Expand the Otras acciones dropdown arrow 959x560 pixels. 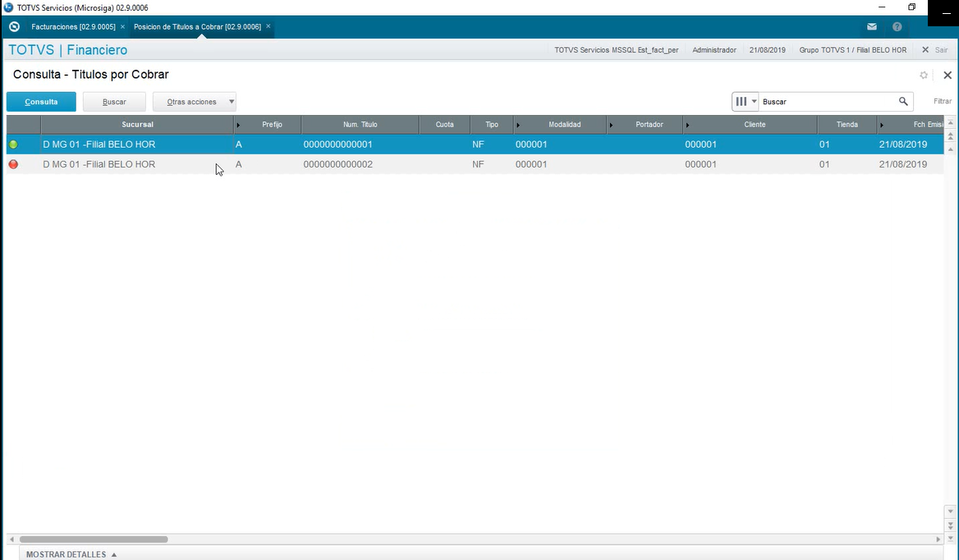pos(232,102)
